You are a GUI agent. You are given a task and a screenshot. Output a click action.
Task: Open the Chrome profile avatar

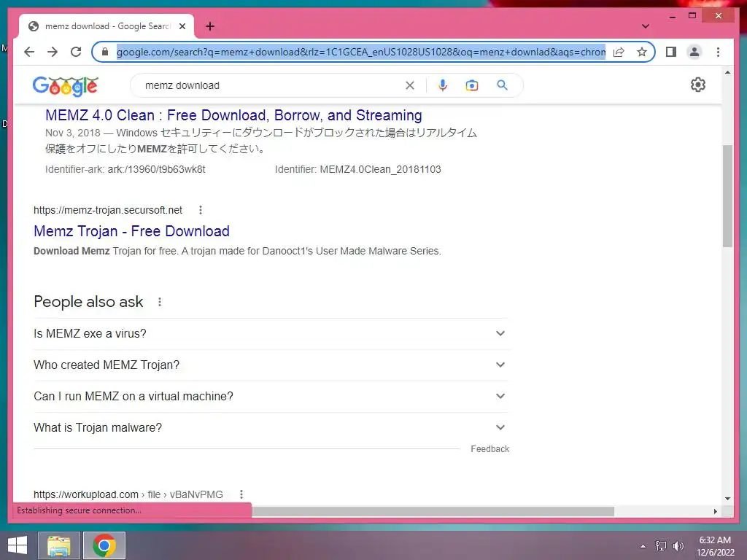(694, 52)
